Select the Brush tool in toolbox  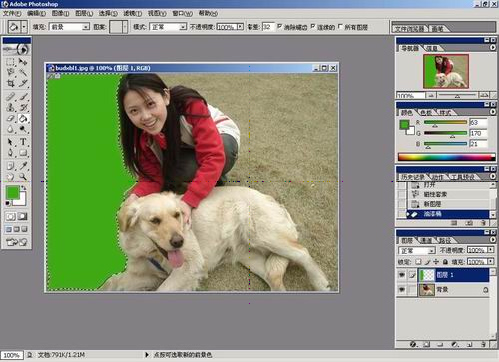point(23,97)
